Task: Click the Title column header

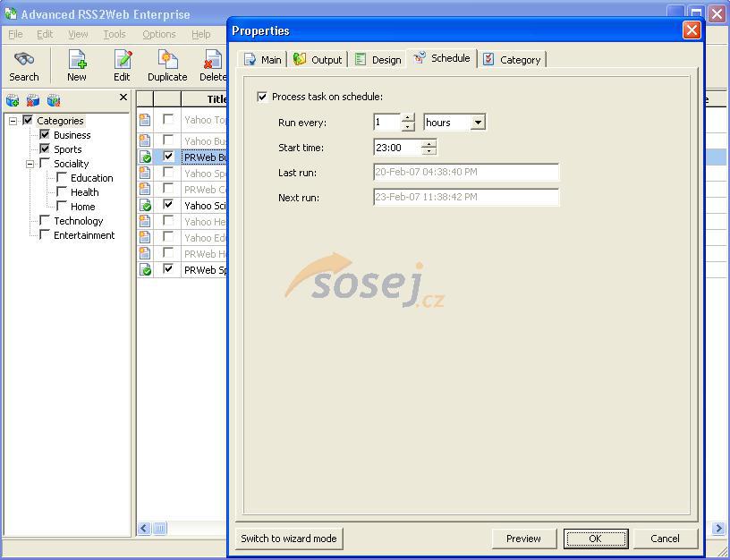Action: pos(204,98)
